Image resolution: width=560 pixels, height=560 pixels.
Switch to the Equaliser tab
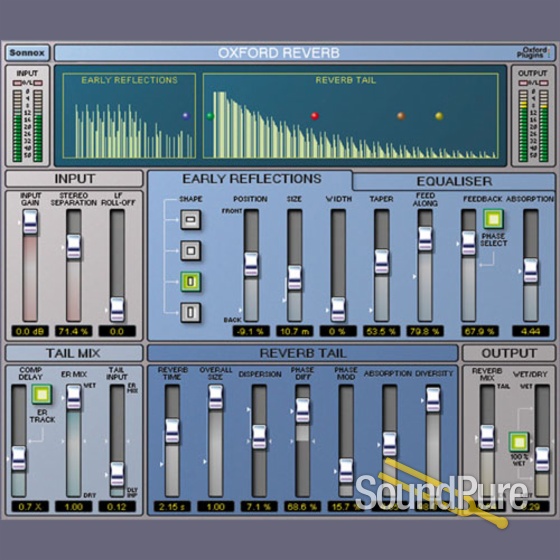tap(454, 181)
